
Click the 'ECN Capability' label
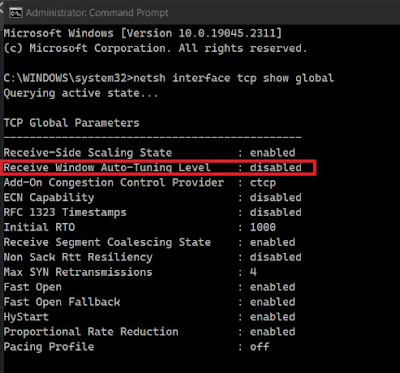49,197
